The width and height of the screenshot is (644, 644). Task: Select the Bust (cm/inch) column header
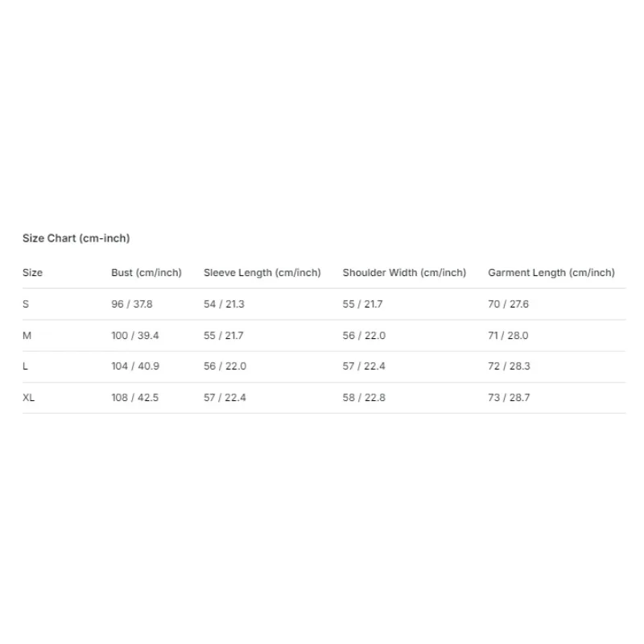point(147,273)
